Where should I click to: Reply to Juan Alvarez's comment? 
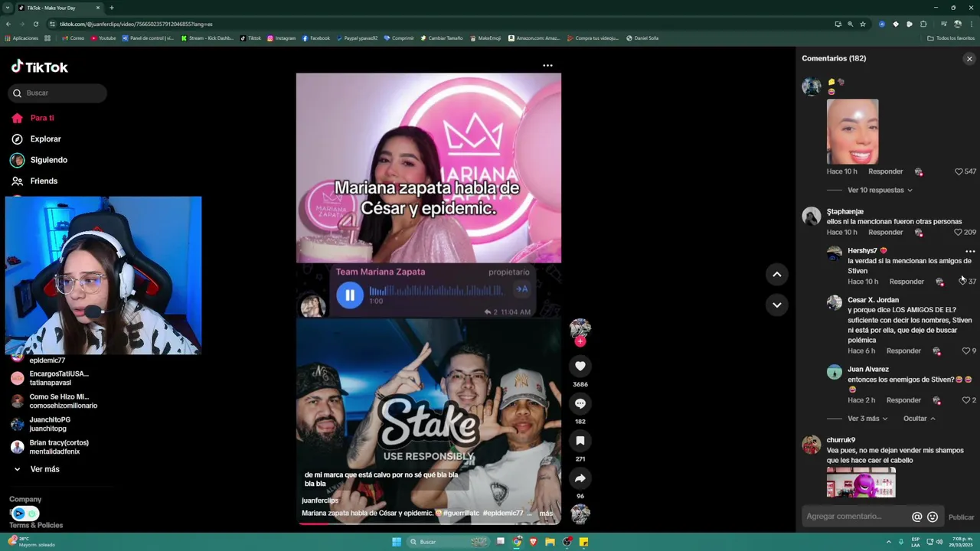coord(903,400)
